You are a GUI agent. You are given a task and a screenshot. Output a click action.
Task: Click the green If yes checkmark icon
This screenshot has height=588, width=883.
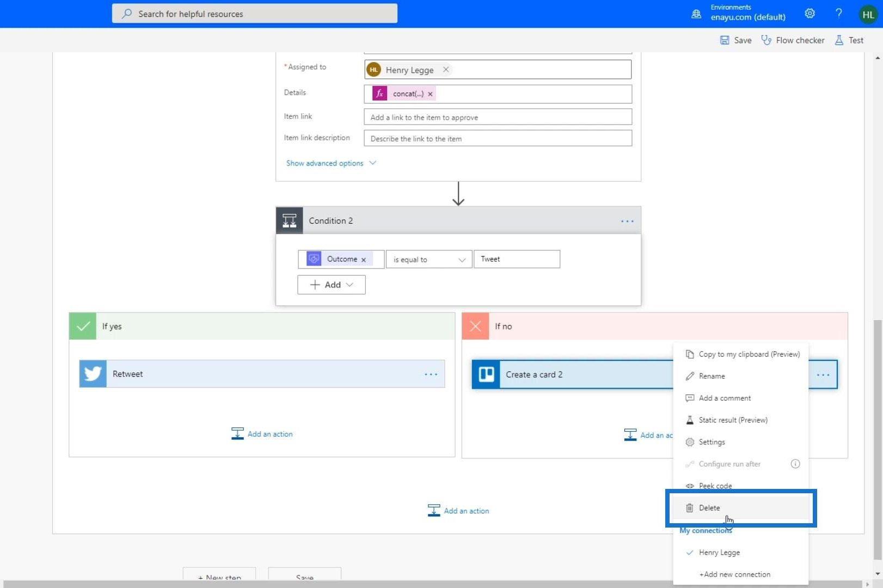click(83, 326)
